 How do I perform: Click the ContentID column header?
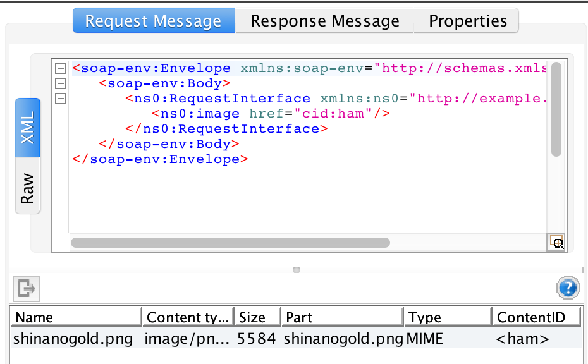536,317
